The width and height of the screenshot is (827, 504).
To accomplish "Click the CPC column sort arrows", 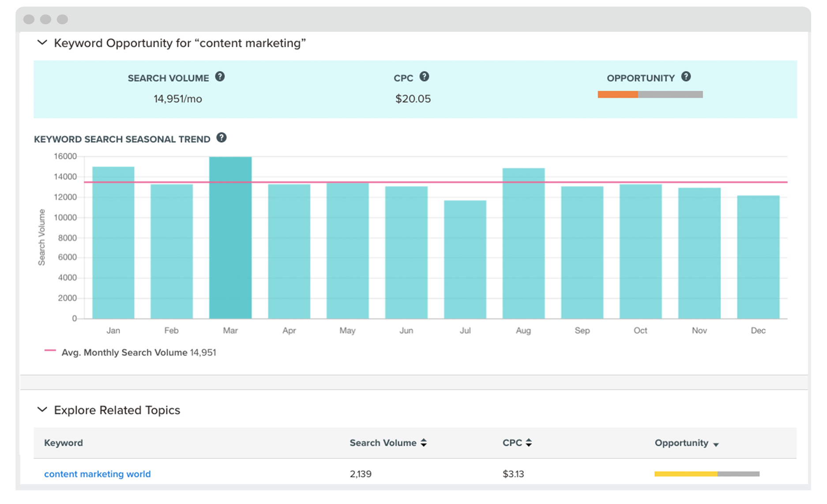I will (x=529, y=443).
